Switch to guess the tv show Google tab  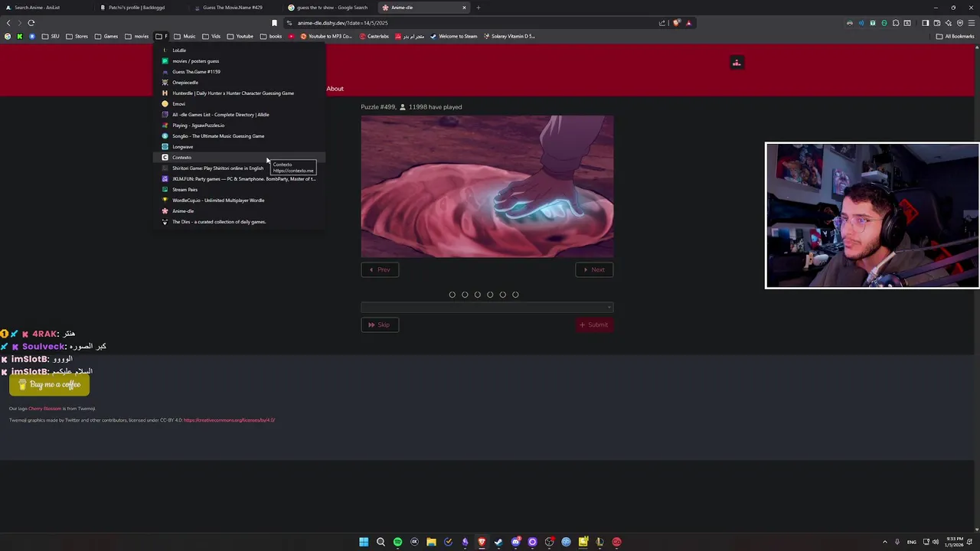pos(328,8)
